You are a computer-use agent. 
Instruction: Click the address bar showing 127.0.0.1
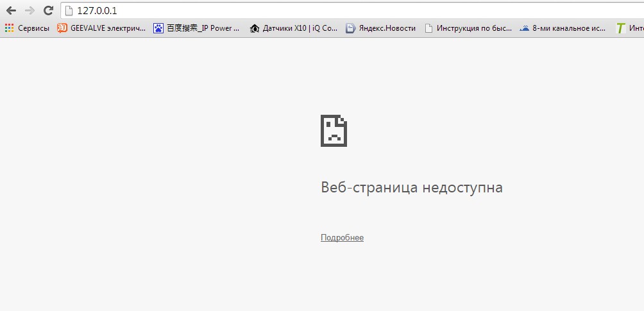pos(352,11)
